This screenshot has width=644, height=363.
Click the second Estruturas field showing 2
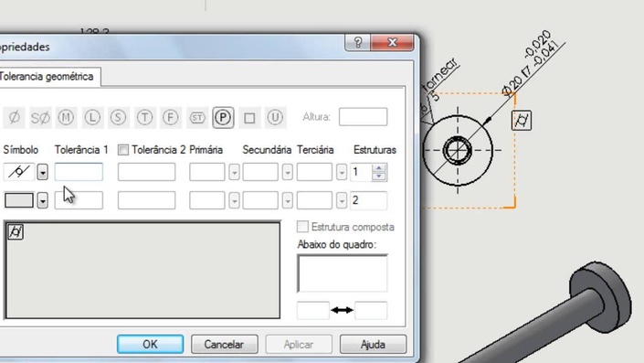click(x=368, y=200)
